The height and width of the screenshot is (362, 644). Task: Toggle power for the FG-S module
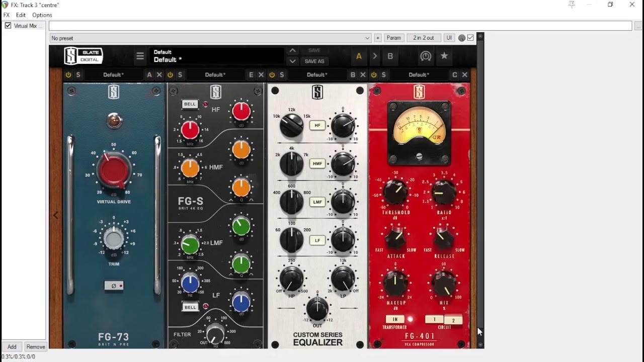[170, 75]
